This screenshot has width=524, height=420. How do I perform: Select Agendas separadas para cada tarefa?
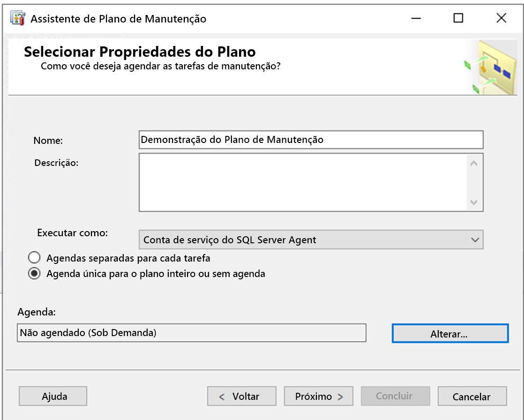(34, 257)
